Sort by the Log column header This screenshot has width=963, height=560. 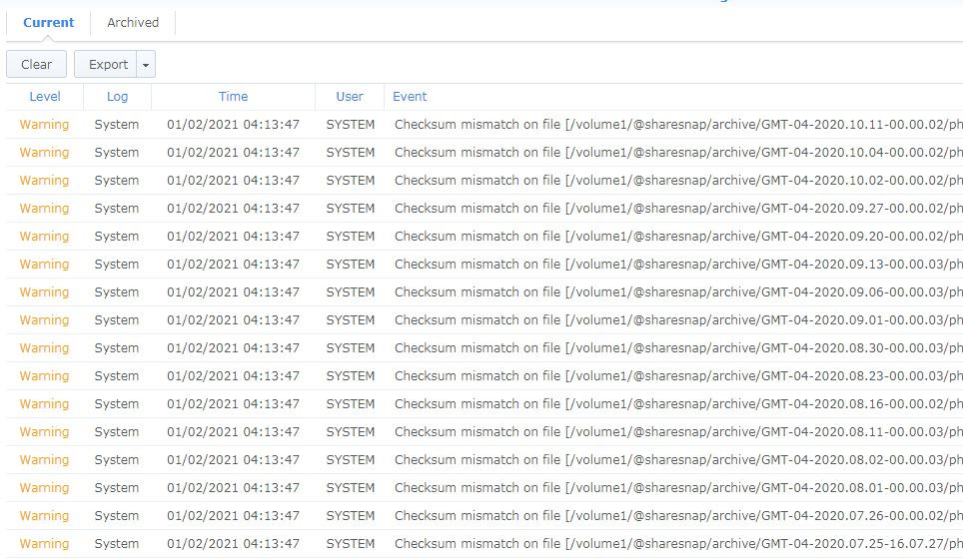pyautogui.click(x=117, y=97)
